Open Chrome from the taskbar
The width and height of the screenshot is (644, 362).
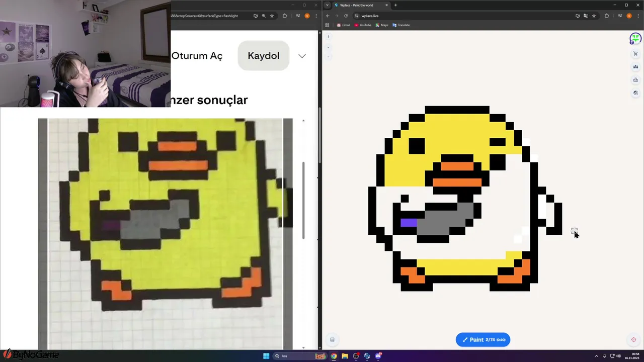click(334, 356)
